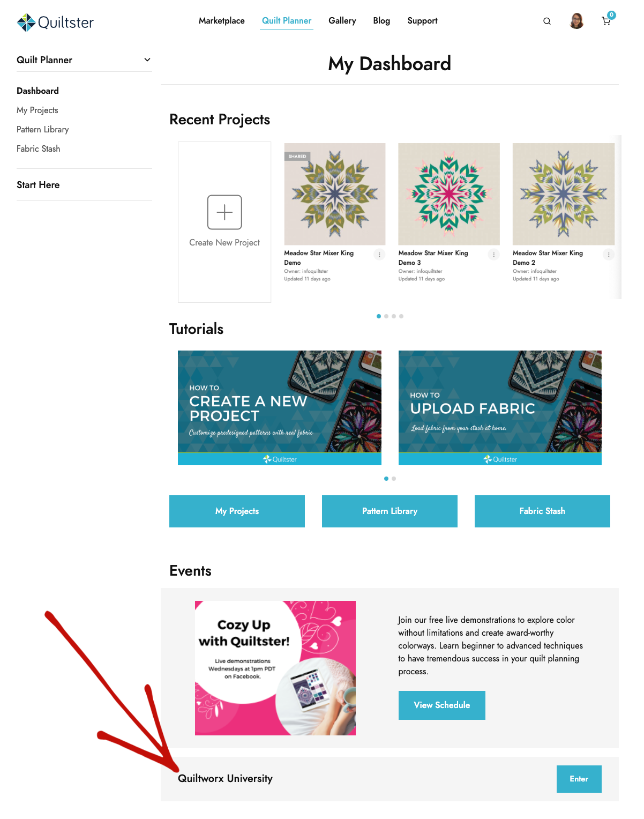The image size is (644, 819).
Task: Collapse the Quilt Planner sidebar chevron
Action: pyautogui.click(x=147, y=59)
